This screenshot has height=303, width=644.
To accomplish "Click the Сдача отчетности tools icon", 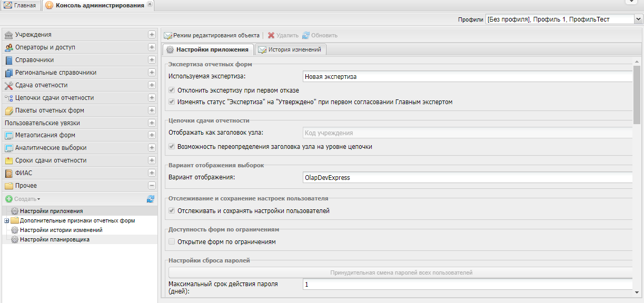I will pyautogui.click(x=9, y=85).
